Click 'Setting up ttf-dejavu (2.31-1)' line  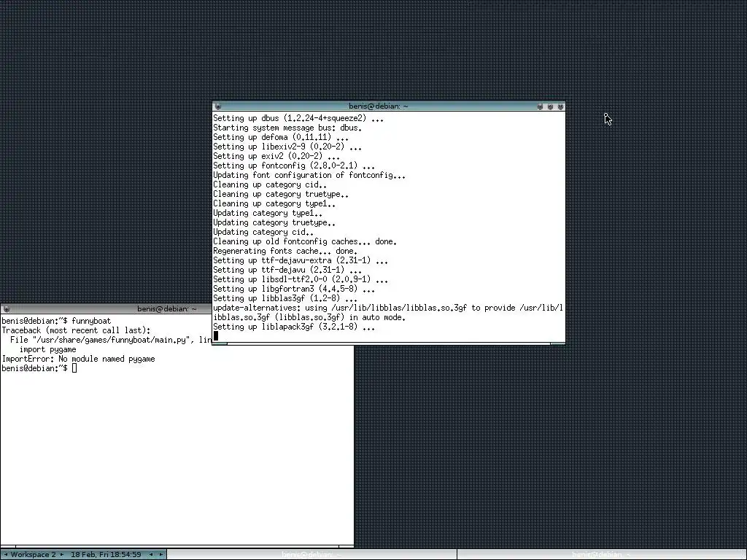tap(287, 270)
